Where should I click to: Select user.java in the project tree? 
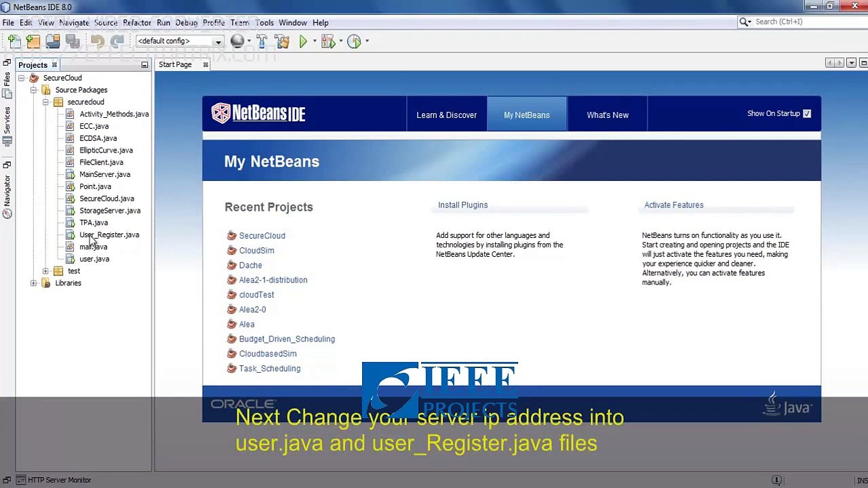point(94,259)
